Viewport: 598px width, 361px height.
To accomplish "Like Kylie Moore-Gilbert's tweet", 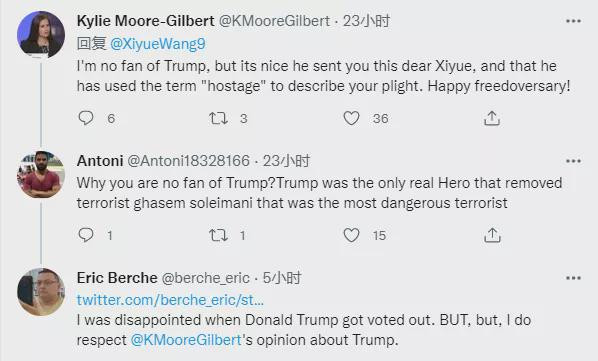I will [x=351, y=118].
